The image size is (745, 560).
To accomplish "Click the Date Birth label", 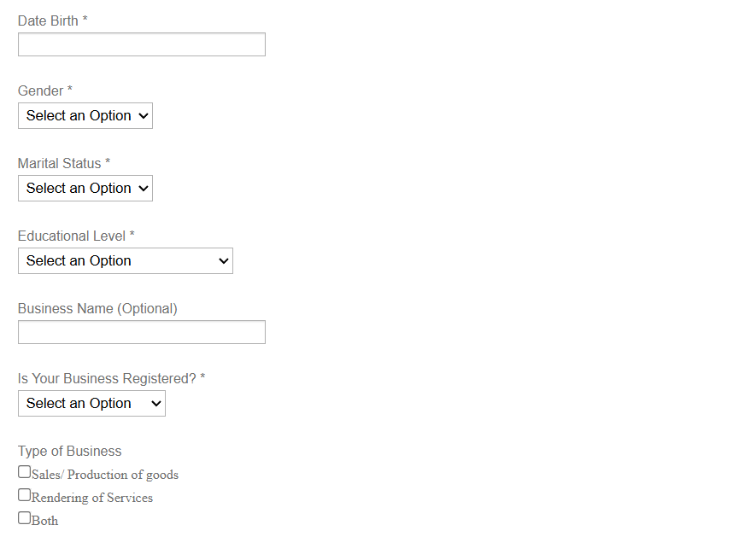I will point(48,20).
